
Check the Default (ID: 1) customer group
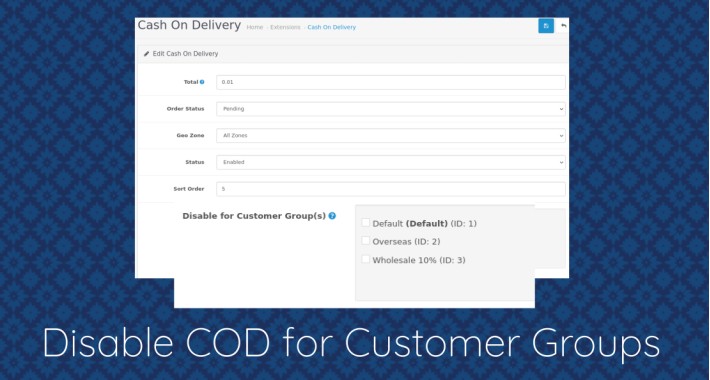pyautogui.click(x=365, y=223)
